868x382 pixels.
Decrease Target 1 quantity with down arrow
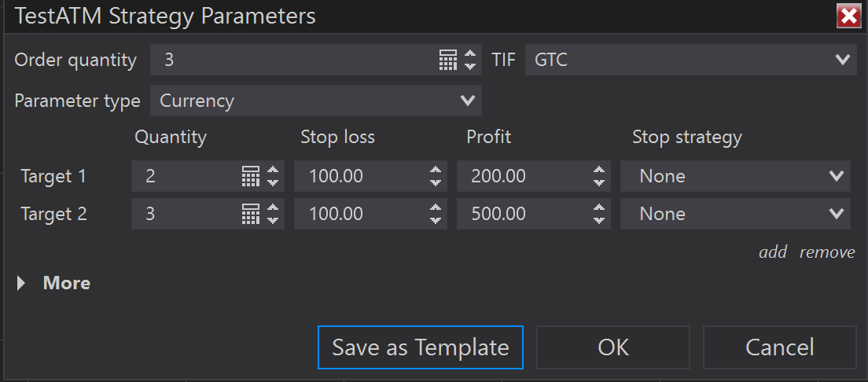[273, 182]
